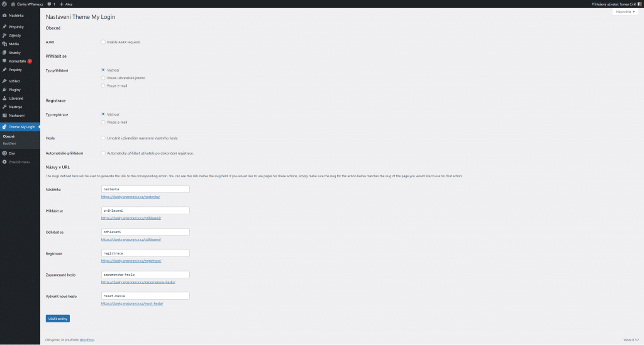Click the Zmenšit menu label
The image size is (644, 345).
coord(19,162)
